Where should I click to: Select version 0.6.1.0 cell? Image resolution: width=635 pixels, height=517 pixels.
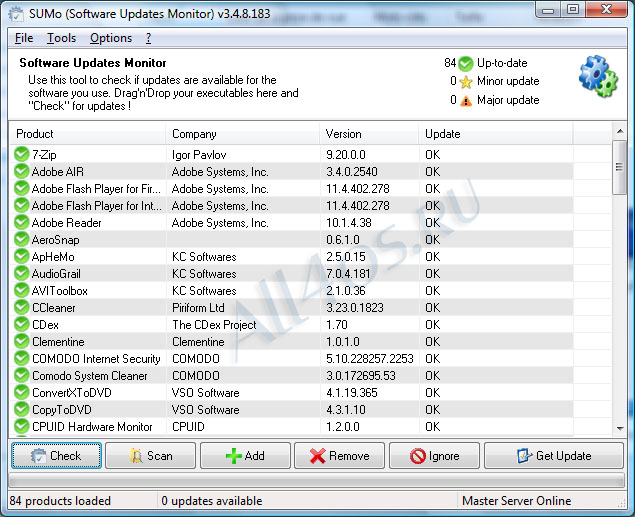click(369, 239)
